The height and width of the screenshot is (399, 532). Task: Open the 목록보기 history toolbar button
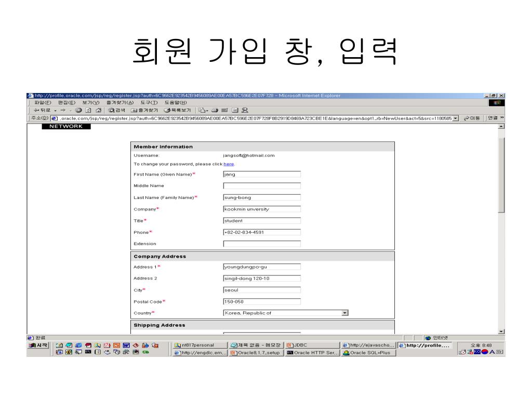pos(178,110)
